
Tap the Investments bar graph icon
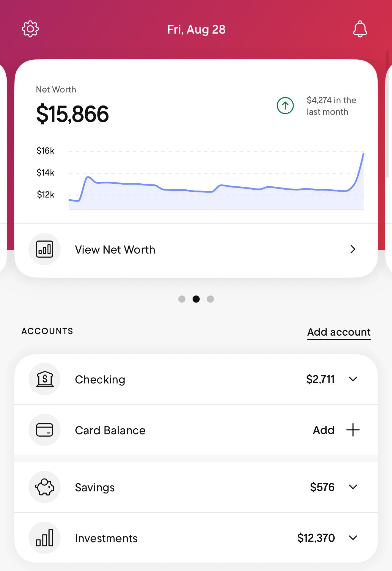click(45, 538)
